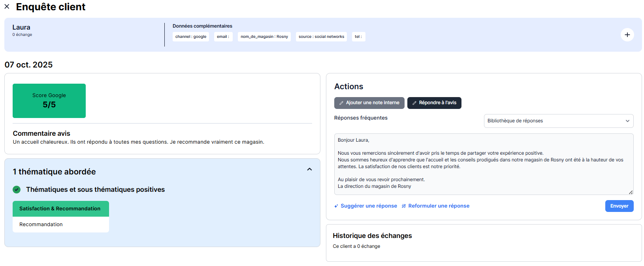Click the channel : google tag
Screen dimensions: 644x266
[x=191, y=37]
